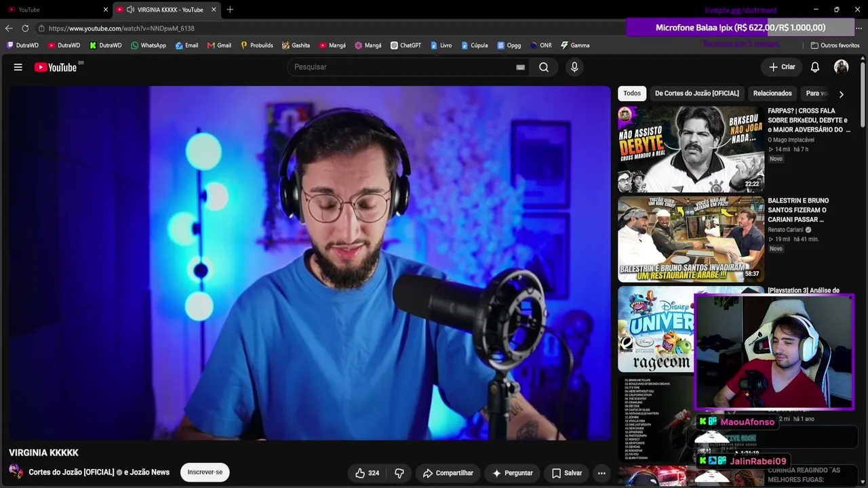Open the restaurante árabe video thumbnail
This screenshot has width=868, height=488.
point(690,239)
